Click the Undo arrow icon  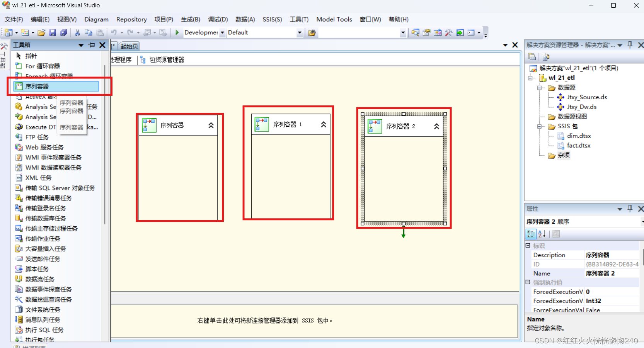(114, 33)
